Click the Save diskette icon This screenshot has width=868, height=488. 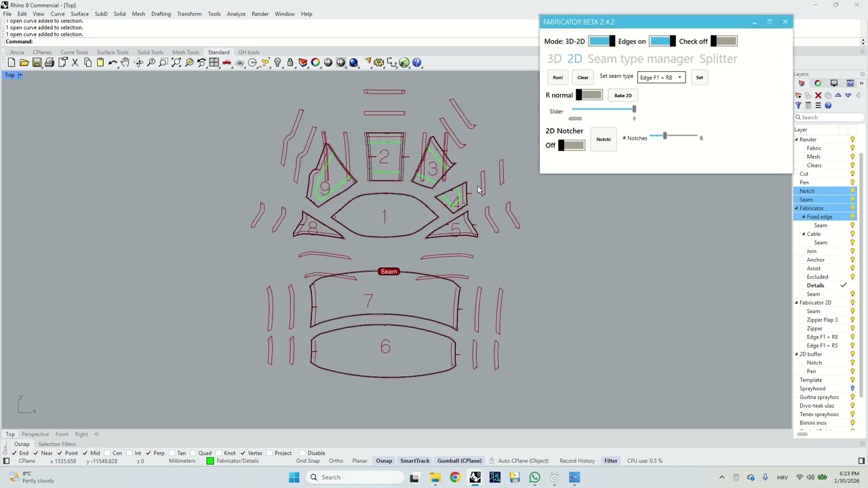point(37,62)
